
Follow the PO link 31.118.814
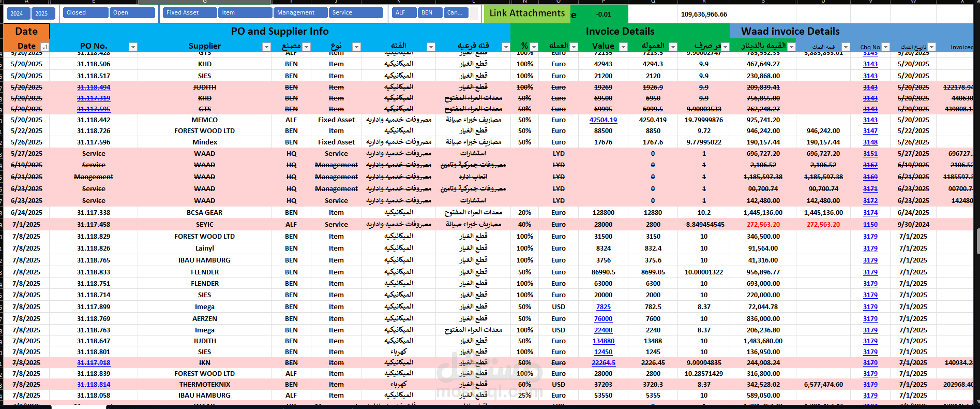[x=94, y=384]
